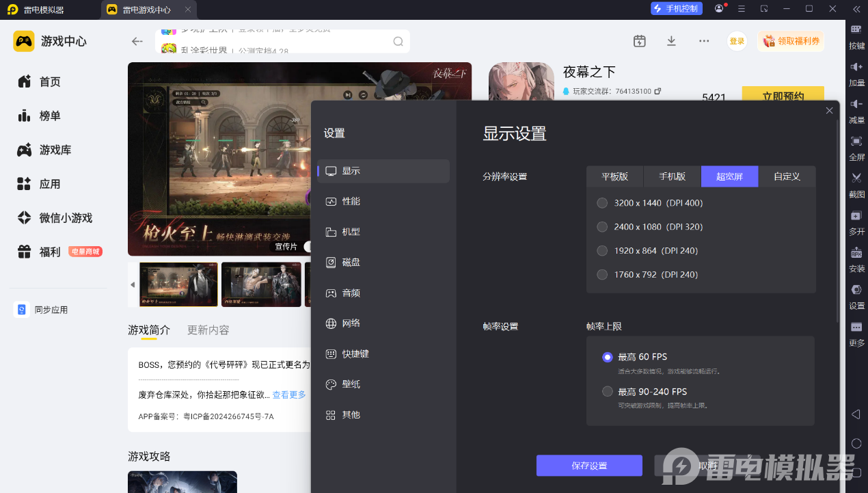Select 3200 x 1440 resolution option
The image size is (868, 493).
(x=602, y=203)
